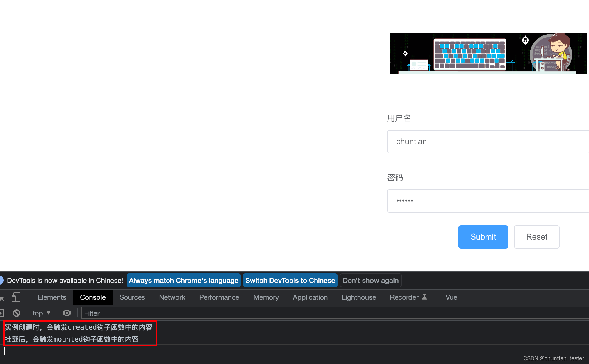
Task: Toggle the device emulation toolbar
Action: pos(16,297)
